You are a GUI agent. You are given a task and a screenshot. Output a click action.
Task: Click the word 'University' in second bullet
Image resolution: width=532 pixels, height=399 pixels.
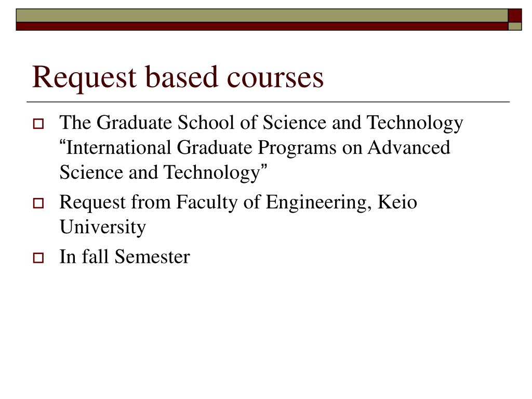103,228
